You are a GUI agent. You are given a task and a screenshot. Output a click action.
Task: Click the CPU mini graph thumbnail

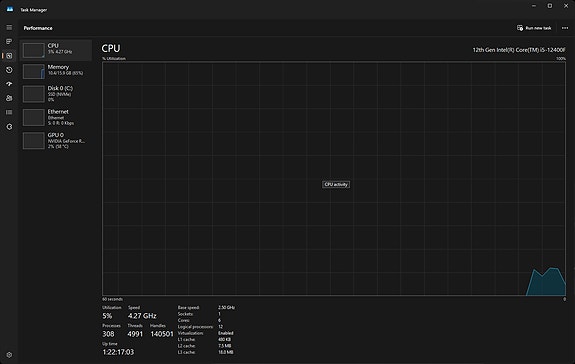pyautogui.click(x=34, y=50)
